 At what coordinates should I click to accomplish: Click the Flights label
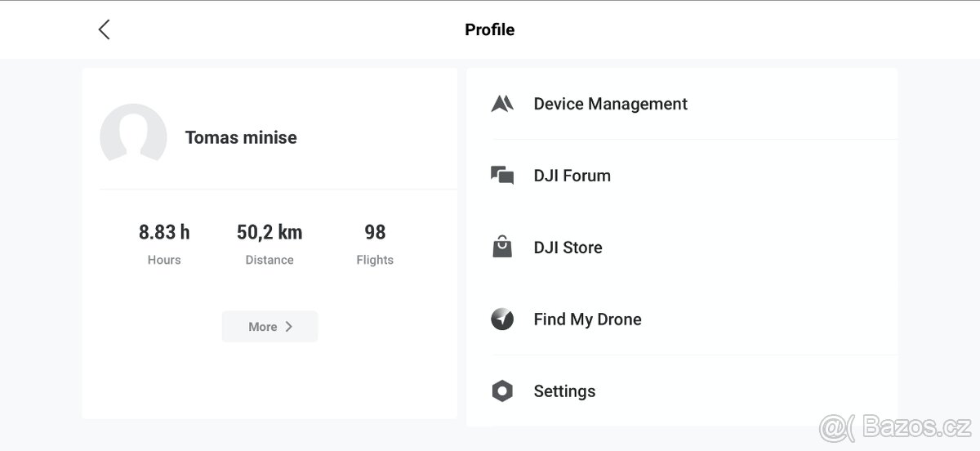coord(375,260)
